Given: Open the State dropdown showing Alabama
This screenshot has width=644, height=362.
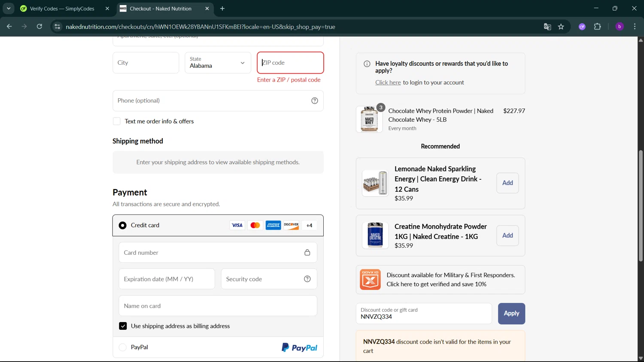Looking at the screenshot, I should (218, 63).
